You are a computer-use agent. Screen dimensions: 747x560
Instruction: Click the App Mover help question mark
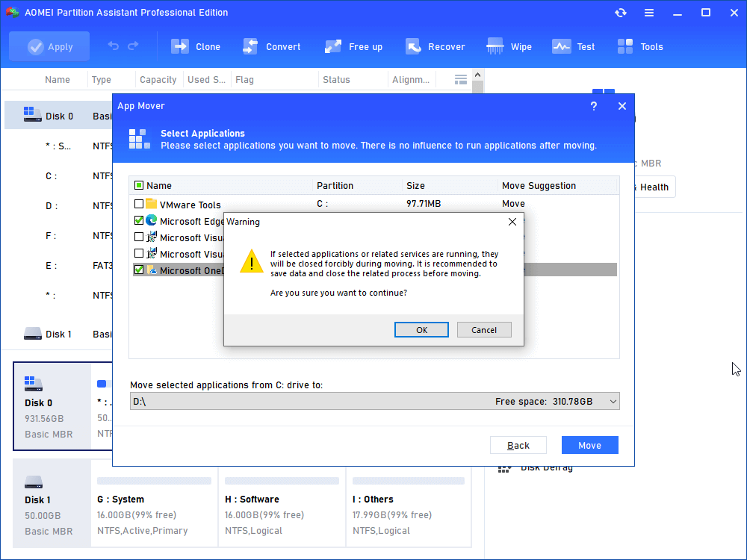[594, 106]
